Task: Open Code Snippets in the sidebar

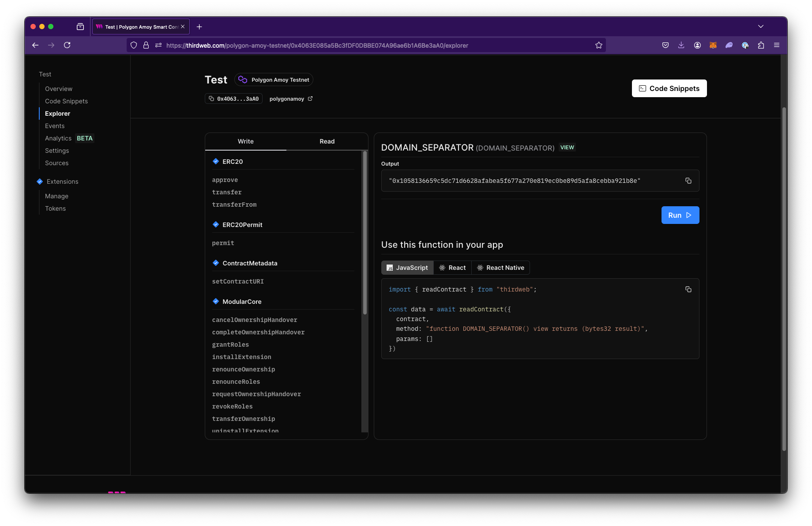Action: [x=66, y=101]
